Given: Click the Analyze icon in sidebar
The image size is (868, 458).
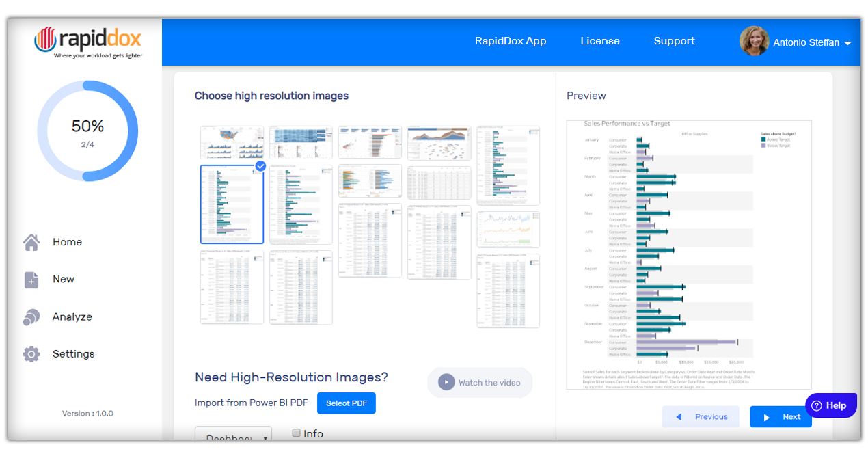Looking at the screenshot, I should pos(31,317).
